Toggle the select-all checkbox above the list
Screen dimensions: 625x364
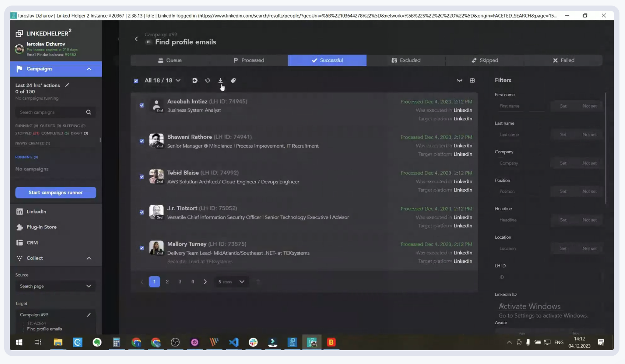(x=136, y=80)
